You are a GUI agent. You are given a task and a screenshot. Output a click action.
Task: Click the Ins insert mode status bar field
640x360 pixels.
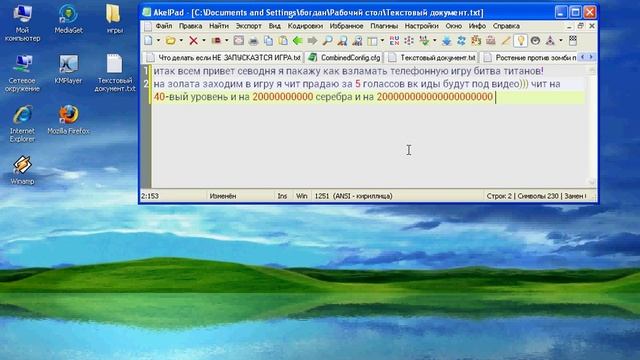(x=282, y=196)
